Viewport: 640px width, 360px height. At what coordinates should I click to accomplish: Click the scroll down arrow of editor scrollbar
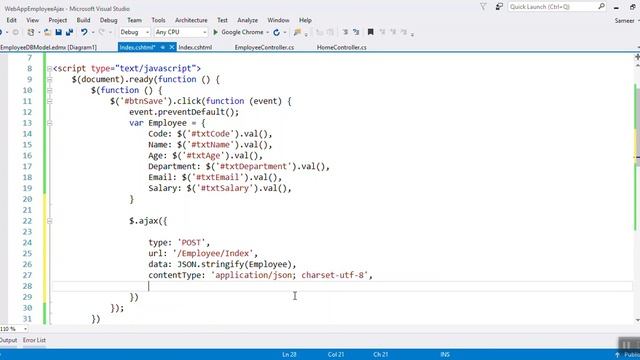coord(637,320)
